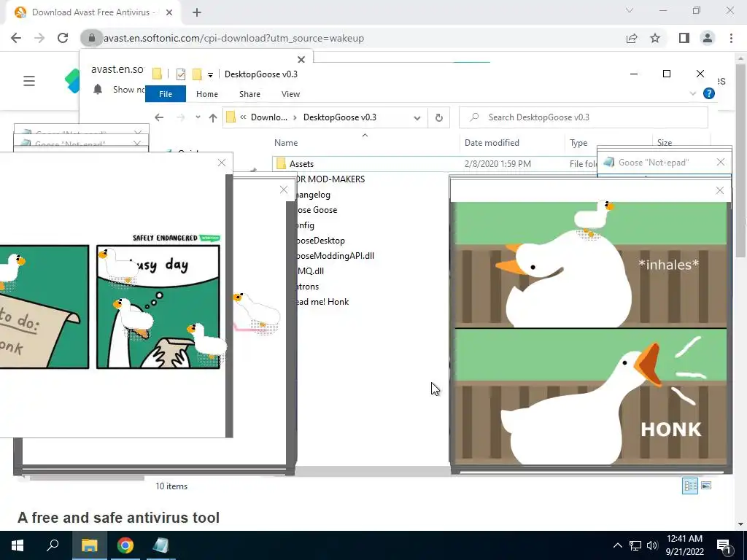Open a new Chrome tab
Image resolution: width=747 pixels, height=560 pixels.
pyautogui.click(x=197, y=12)
